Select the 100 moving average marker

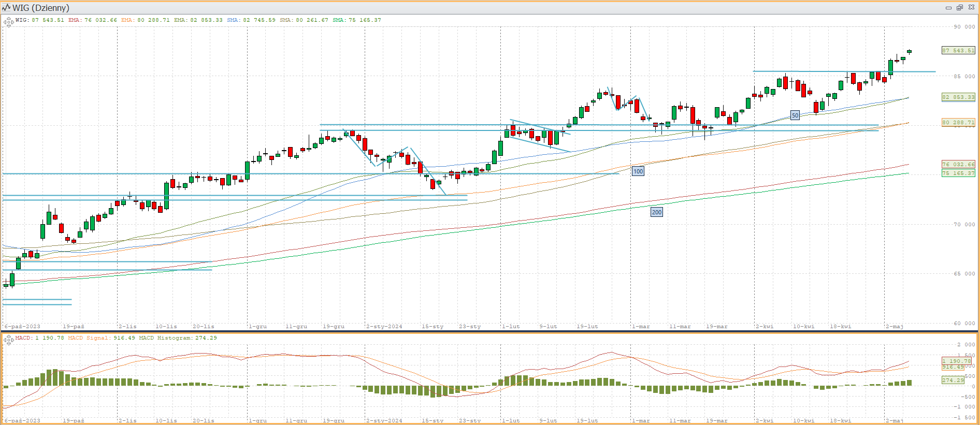[x=638, y=171]
